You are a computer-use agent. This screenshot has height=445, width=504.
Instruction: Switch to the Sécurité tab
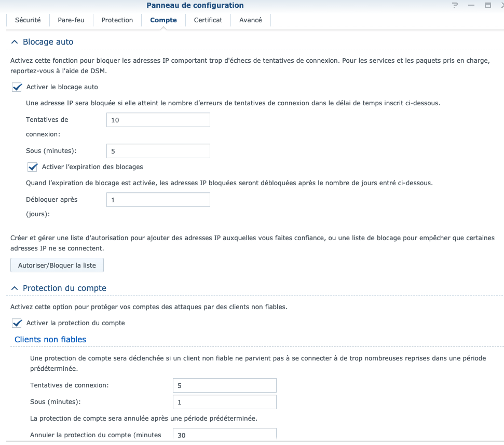28,20
